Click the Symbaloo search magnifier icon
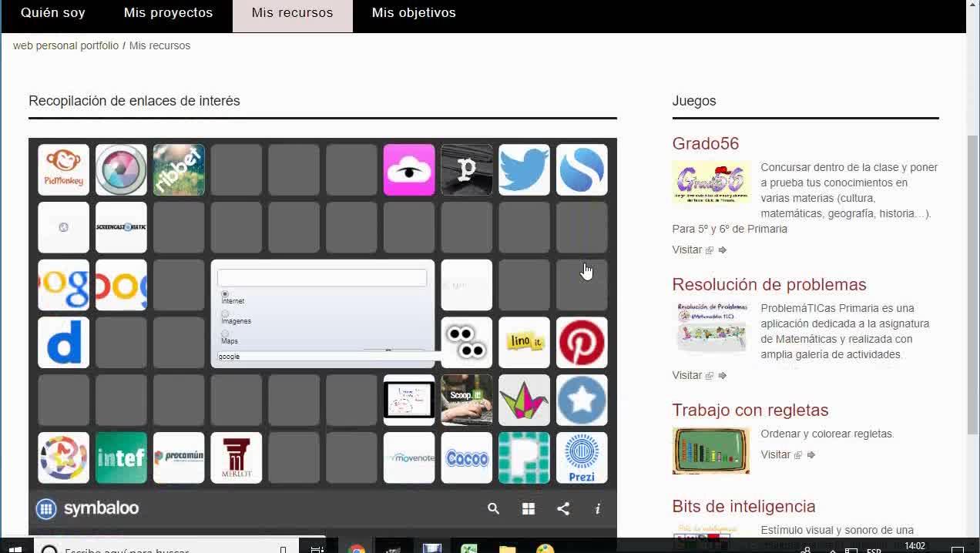Image resolution: width=980 pixels, height=553 pixels. click(494, 508)
